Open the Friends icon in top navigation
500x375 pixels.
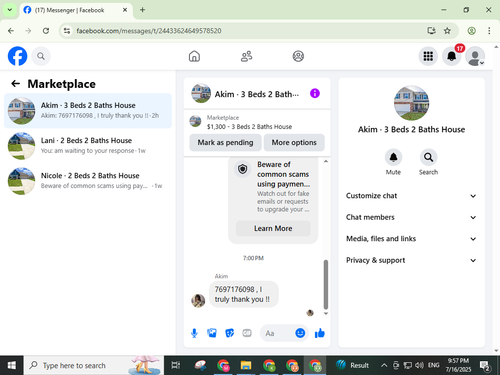(x=246, y=56)
